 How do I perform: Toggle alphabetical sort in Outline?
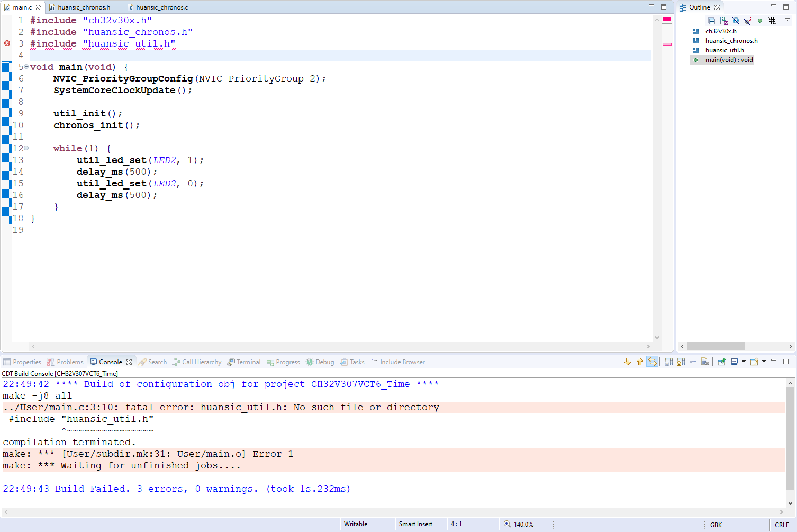click(723, 21)
